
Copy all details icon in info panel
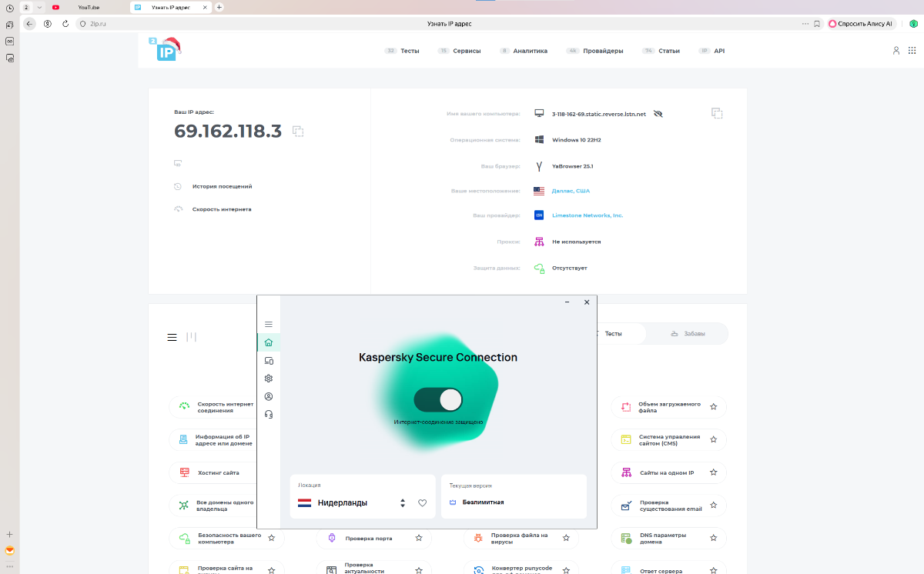coord(717,113)
